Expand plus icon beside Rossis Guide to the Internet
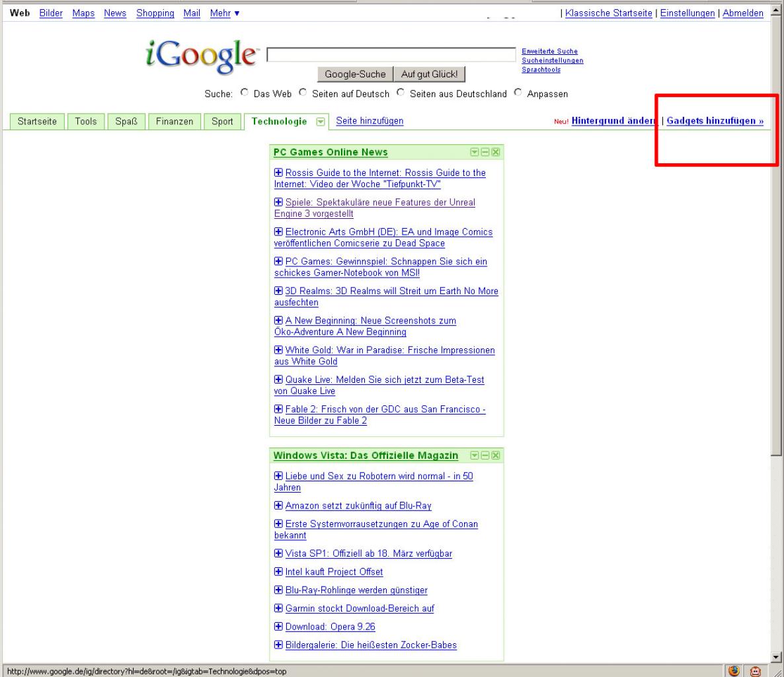This screenshot has width=784, height=677. pos(278,173)
